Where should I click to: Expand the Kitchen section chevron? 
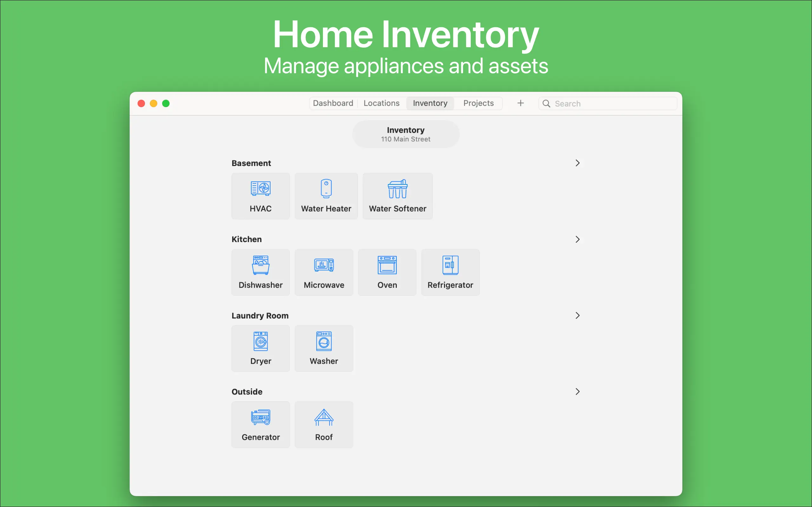pos(577,240)
